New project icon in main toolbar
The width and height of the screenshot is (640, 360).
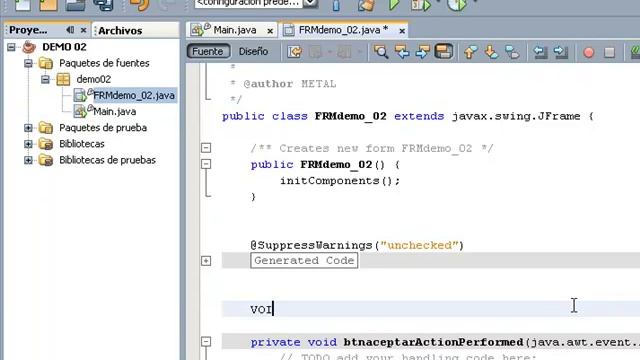click(x=48, y=4)
